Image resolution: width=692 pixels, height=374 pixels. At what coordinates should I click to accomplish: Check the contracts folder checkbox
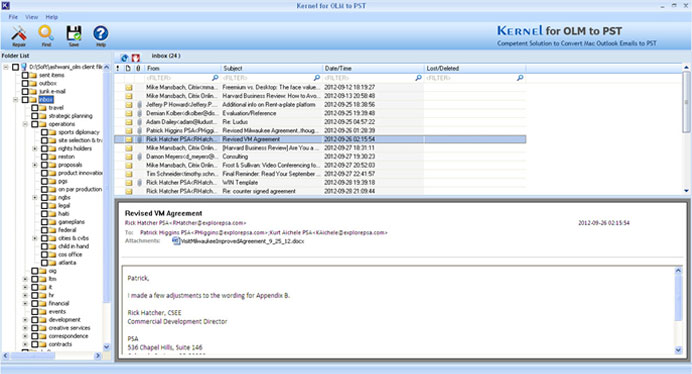[34, 344]
